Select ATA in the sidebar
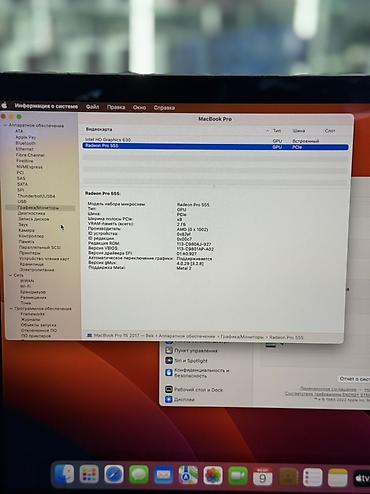This screenshot has height=494, width=370. coord(19,131)
